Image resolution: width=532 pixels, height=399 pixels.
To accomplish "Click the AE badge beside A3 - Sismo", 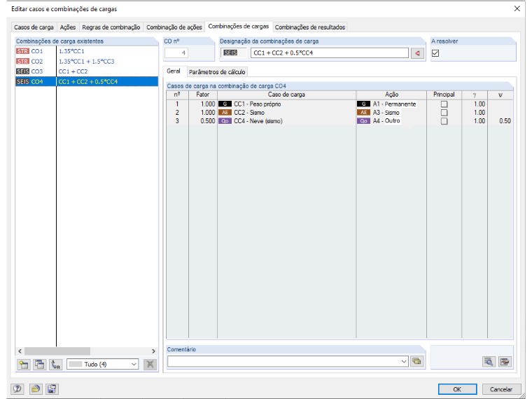I will coord(364,113).
